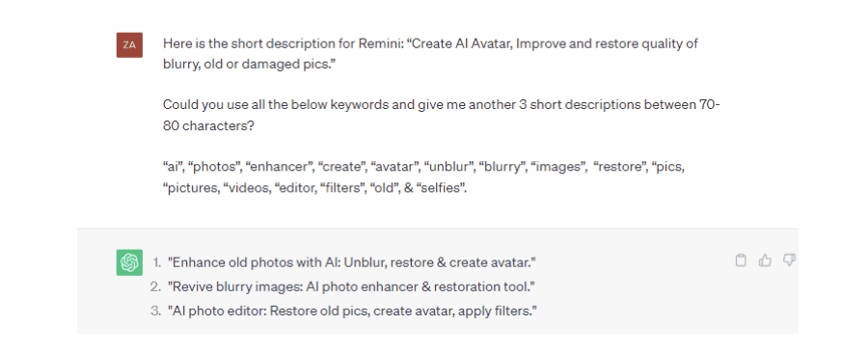Click the red ZA user avatar
Image resolution: width=868 pixels, height=353 pixels.
pos(129,44)
